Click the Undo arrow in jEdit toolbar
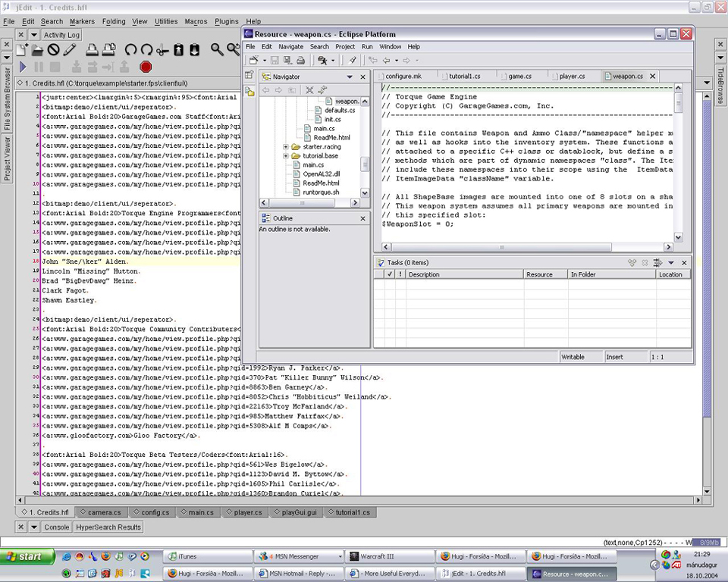The width and height of the screenshot is (728, 582). [x=130, y=50]
